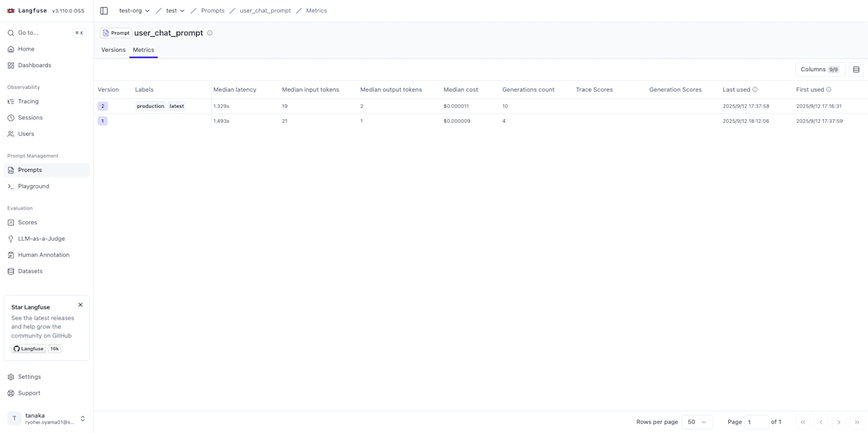The width and height of the screenshot is (868, 433).
Task: Click the Users people icon
Action: pos(11,134)
